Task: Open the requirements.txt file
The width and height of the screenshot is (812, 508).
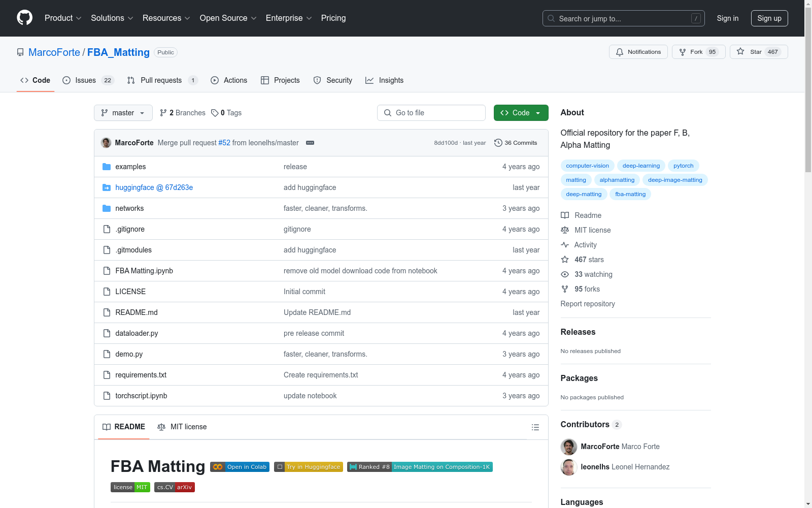Action: pyautogui.click(x=141, y=375)
